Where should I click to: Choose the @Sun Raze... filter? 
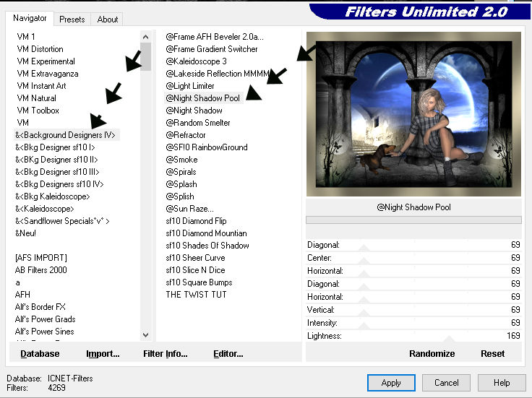(189, 209)
